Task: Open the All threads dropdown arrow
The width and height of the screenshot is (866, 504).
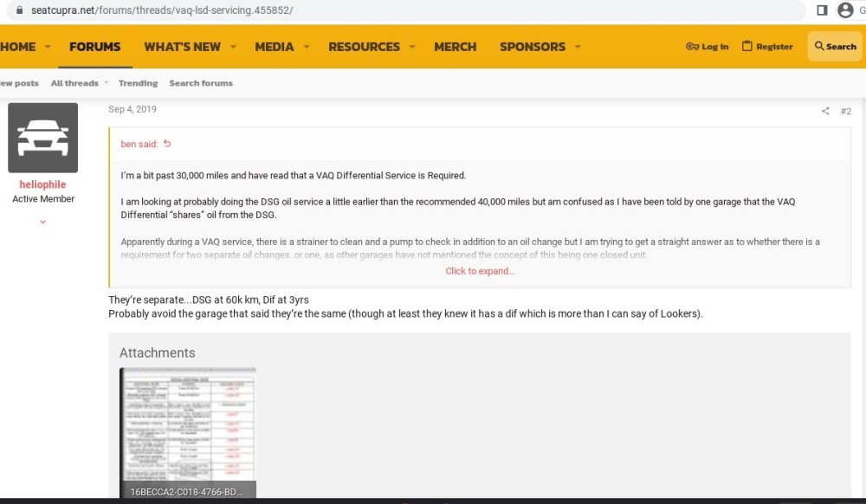Action: pos(106,83)
